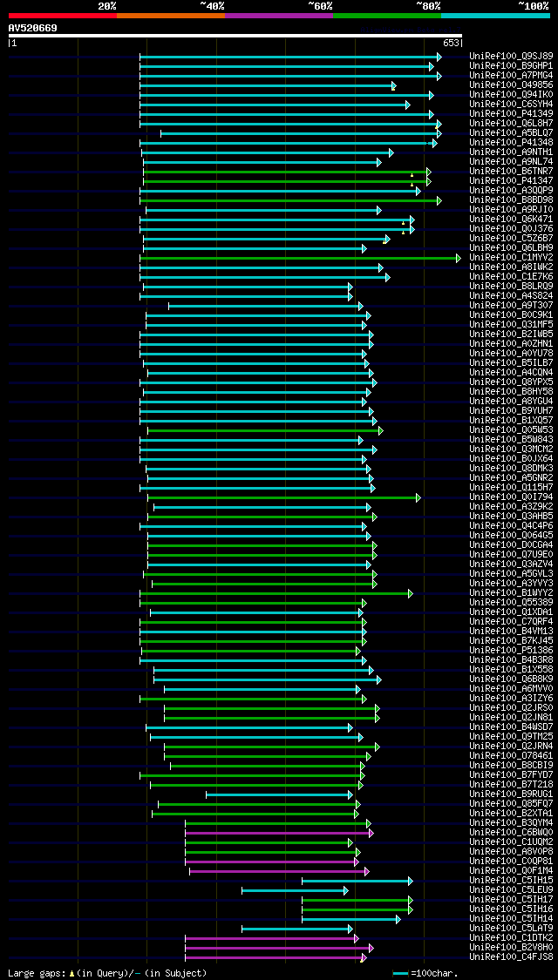Click the yellow triangle in the Large gaps legend
The height and width of the screenshot is (980, 558).
(x=71, y=974)
